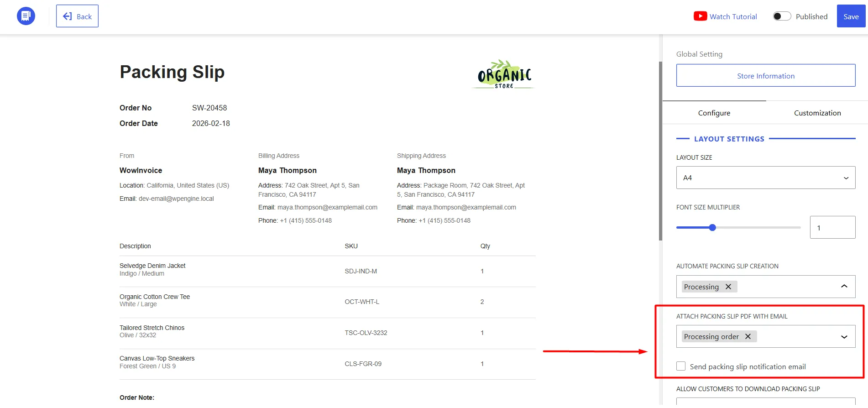
Task: Click the dev-email@wpengine.local sender email
Action: 176,199
